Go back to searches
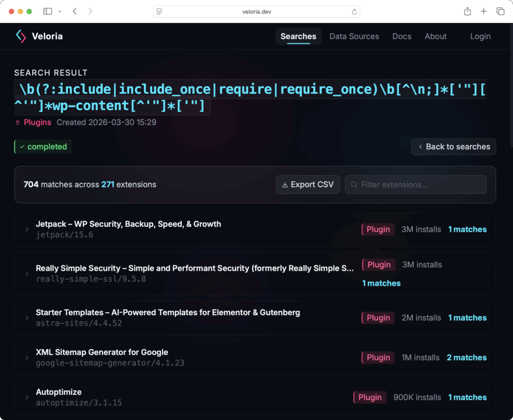 pos(453,147)
